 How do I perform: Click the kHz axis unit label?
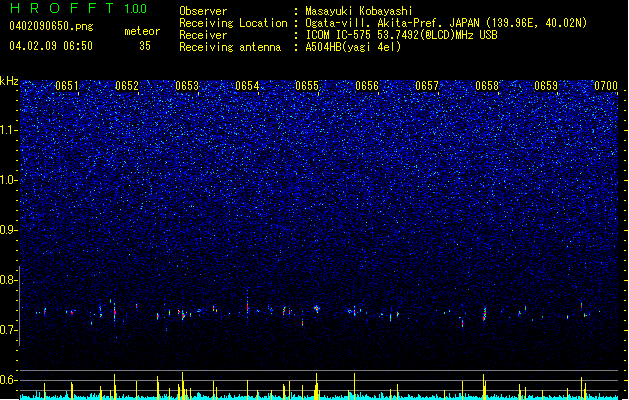9,81
